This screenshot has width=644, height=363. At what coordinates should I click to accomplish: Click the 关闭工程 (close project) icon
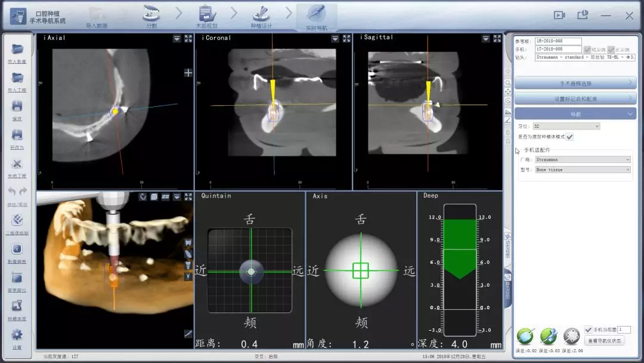pyautogui.click(x=17, y=164)
